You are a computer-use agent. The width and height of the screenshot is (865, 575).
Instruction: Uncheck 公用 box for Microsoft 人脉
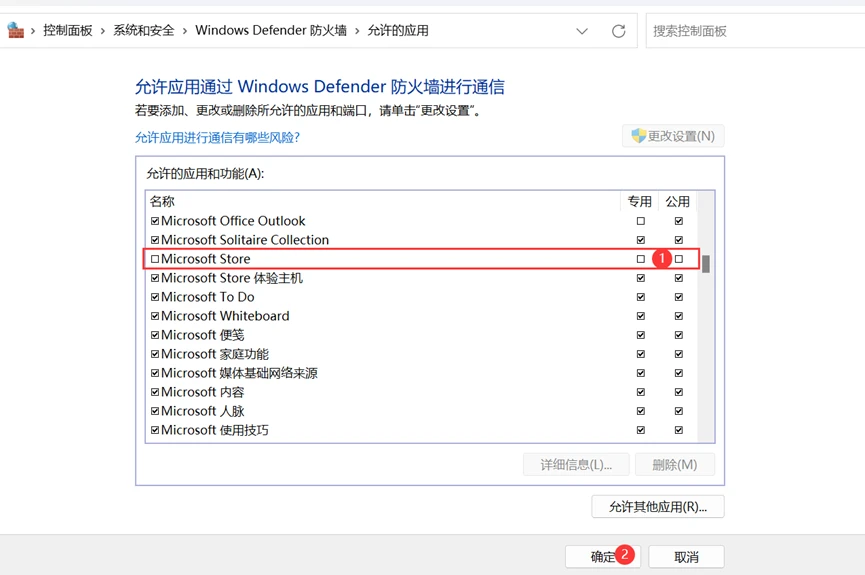pos(679,411)
